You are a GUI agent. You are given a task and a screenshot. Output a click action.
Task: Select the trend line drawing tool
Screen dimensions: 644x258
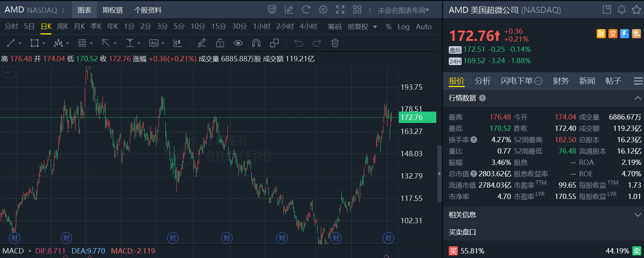pos(11,43)
